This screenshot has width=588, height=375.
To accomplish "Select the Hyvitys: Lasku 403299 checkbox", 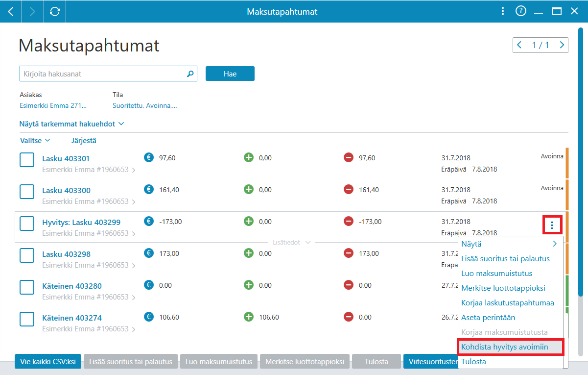I will tap(27, 224).
